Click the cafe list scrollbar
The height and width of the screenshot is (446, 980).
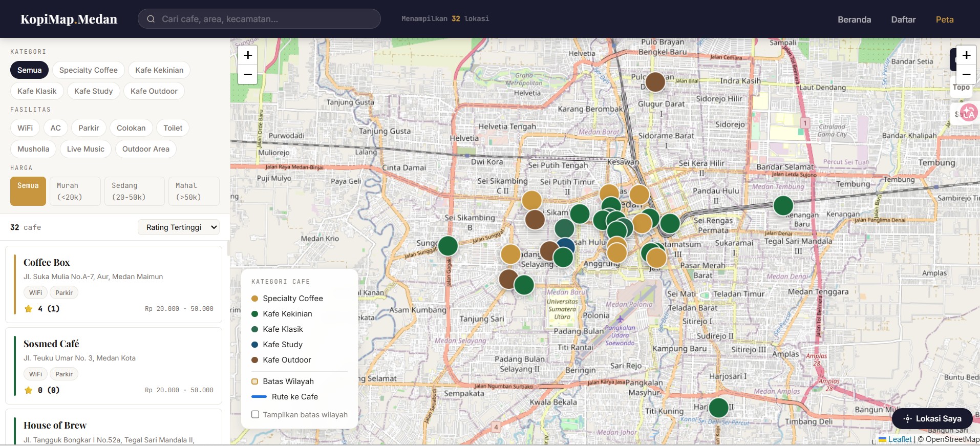point(228,249)
